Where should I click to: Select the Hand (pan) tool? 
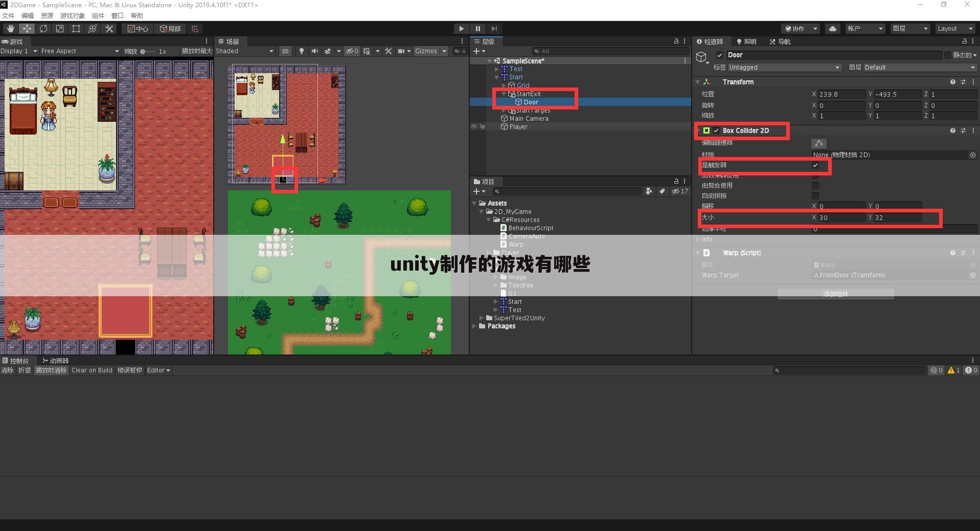tap(10, 28)
